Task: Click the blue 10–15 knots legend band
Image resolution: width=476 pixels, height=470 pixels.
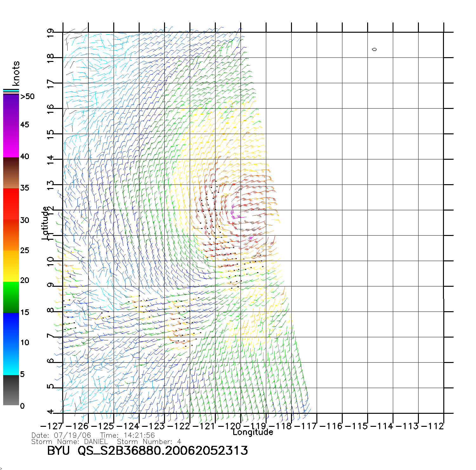Action: (11, 327)
